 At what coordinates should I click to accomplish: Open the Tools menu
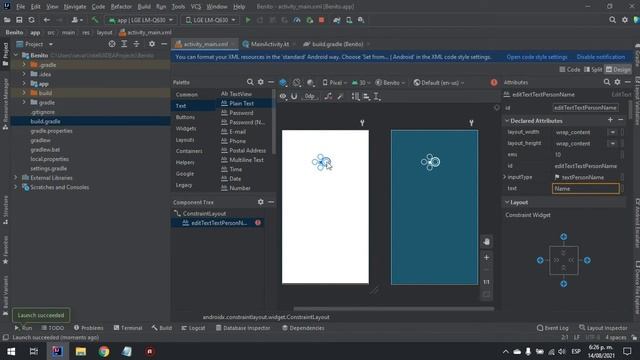point(178,7)
